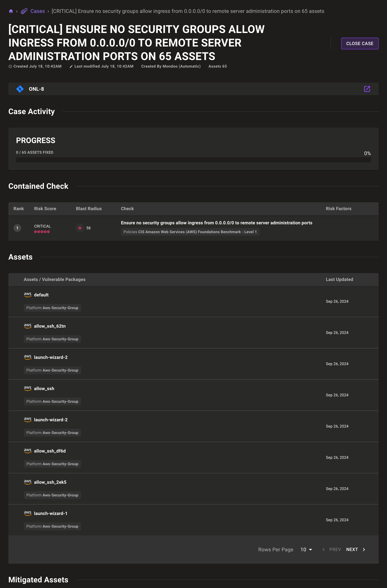The image size is (387, 588).
Task: Click the CLOSE CASE button
Action: click(x=360, y=43)
